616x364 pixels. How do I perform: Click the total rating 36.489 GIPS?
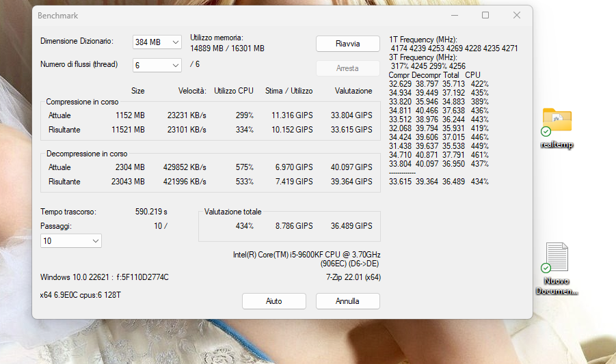(351, 226)
